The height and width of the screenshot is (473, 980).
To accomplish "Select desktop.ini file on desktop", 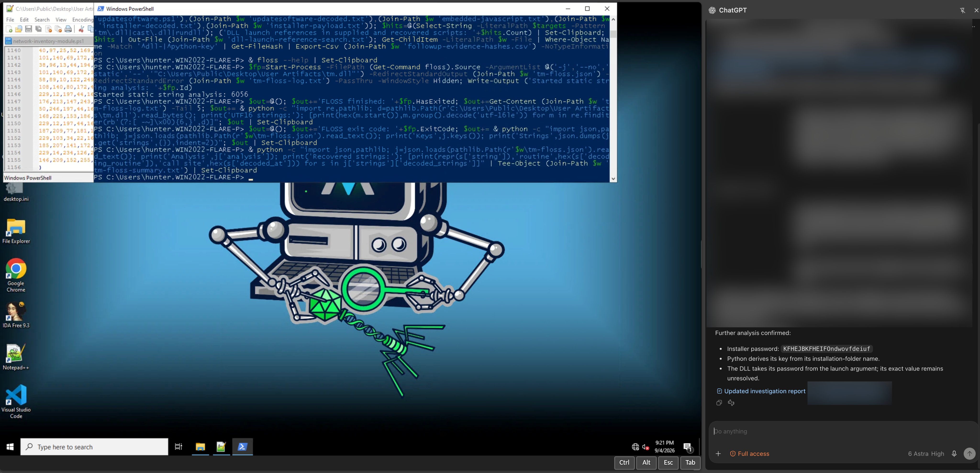I will [x=16, y=192].
